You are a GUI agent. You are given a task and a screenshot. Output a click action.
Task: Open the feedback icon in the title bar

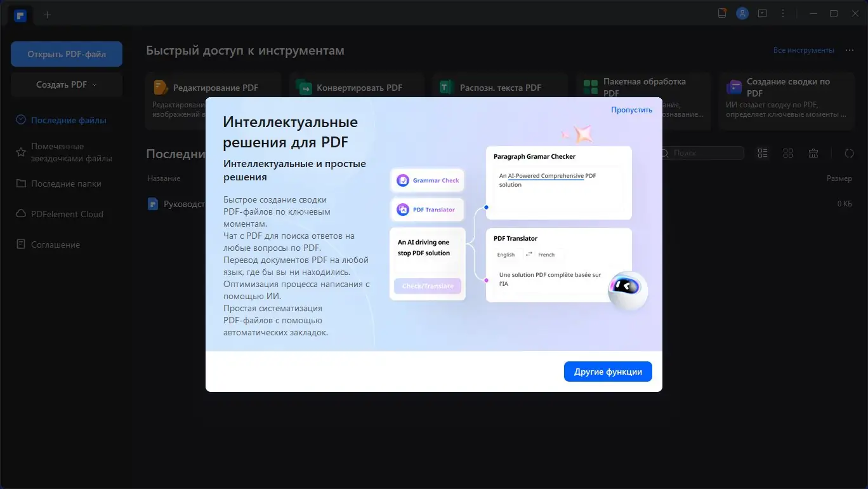click(x=762, y=13)
